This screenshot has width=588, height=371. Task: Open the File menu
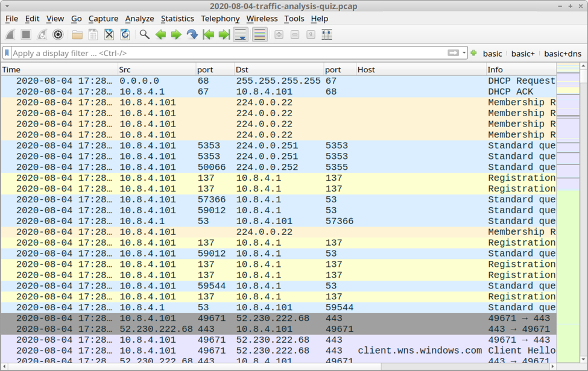point(11,19)
